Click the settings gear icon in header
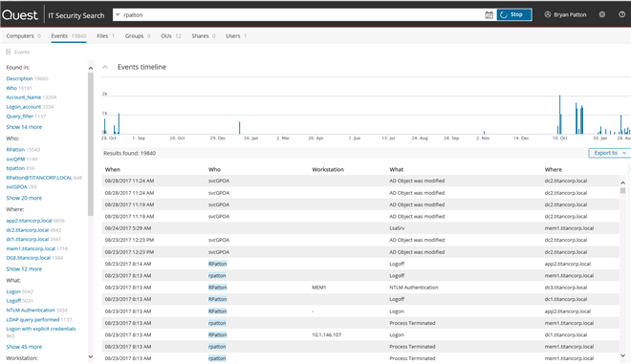This screenshot has height=364, width=631. pyautogui.click(x=601, y=14)
